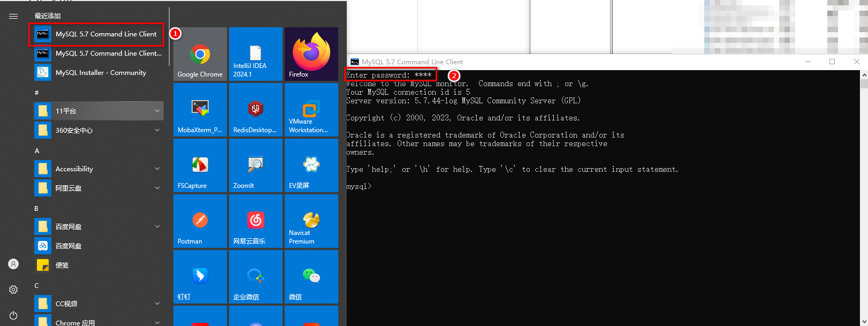Image resolution: width=868 pixels, height=326 pixels.
Task: Expand 百度网盘 folder group
Action: [x=98, y=227]
